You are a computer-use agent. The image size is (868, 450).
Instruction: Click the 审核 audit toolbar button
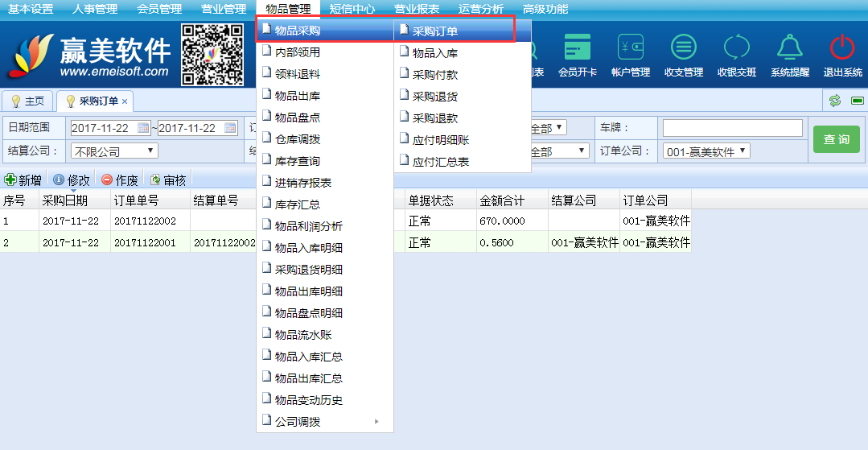pos(168,180)
